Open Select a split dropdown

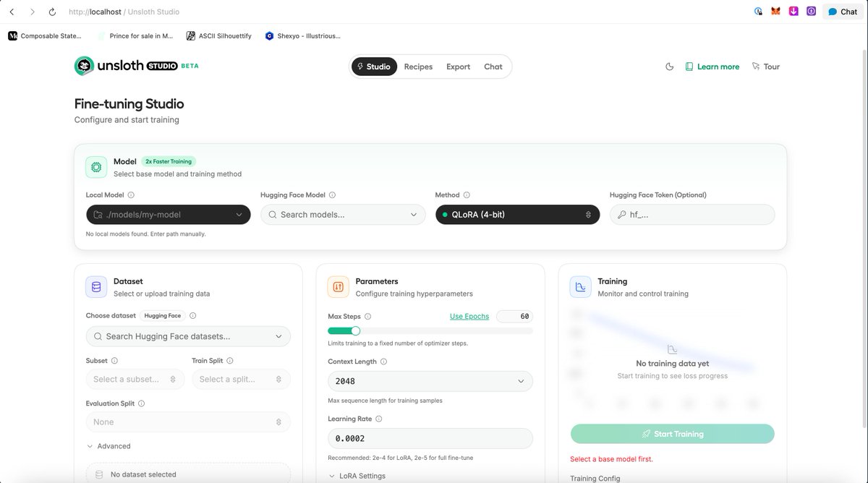click(242, 379)
